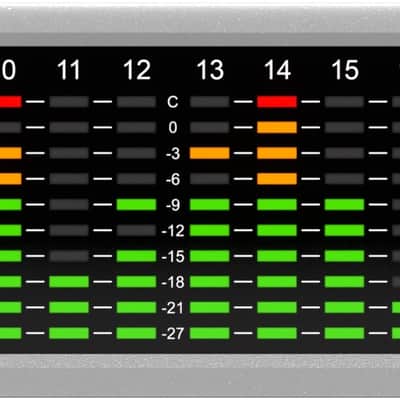Click the '-3' scale label
The width and height of the screenshot is (400, 400).
173,153
